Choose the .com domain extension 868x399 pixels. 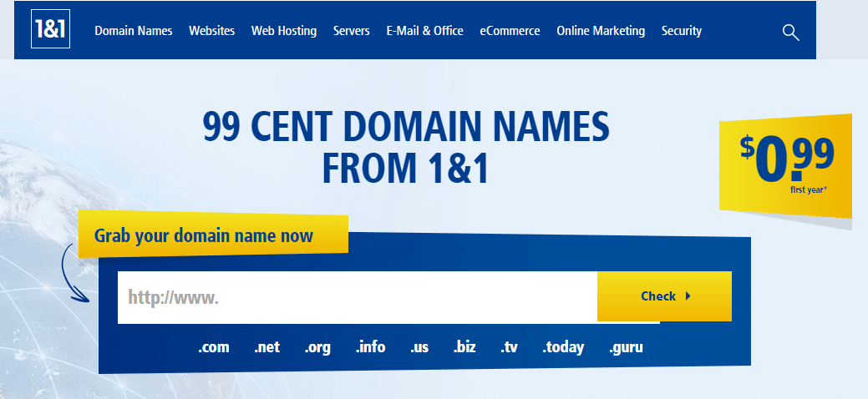(214, 347)
